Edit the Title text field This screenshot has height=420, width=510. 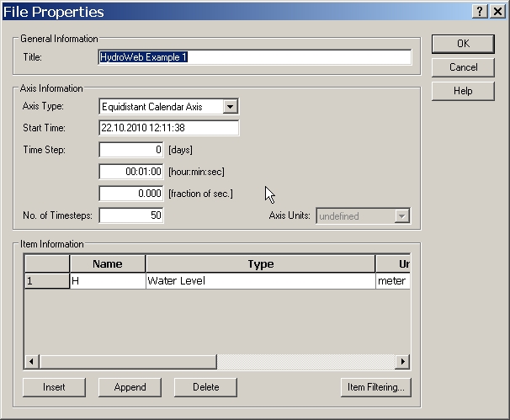[254, 57]
